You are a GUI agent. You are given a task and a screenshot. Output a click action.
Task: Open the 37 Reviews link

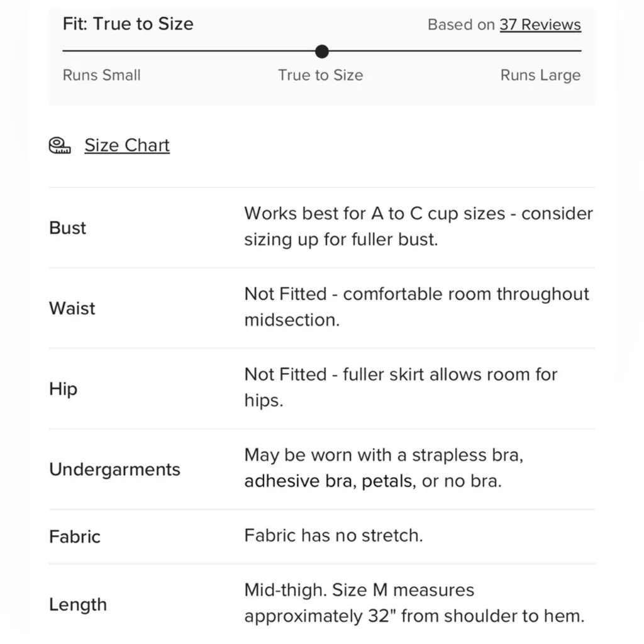pyautogui.click(x=540, y=25)
